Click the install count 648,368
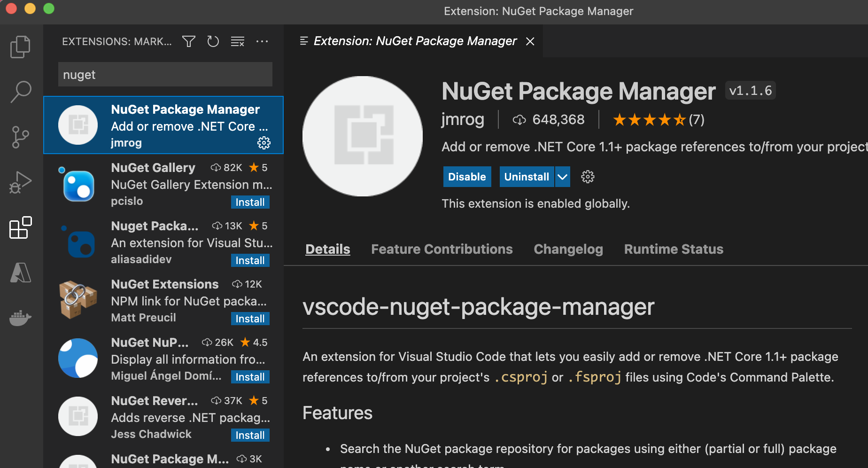Screen dimensions: 868x468 pyautogui.click(x=549, y=120)
